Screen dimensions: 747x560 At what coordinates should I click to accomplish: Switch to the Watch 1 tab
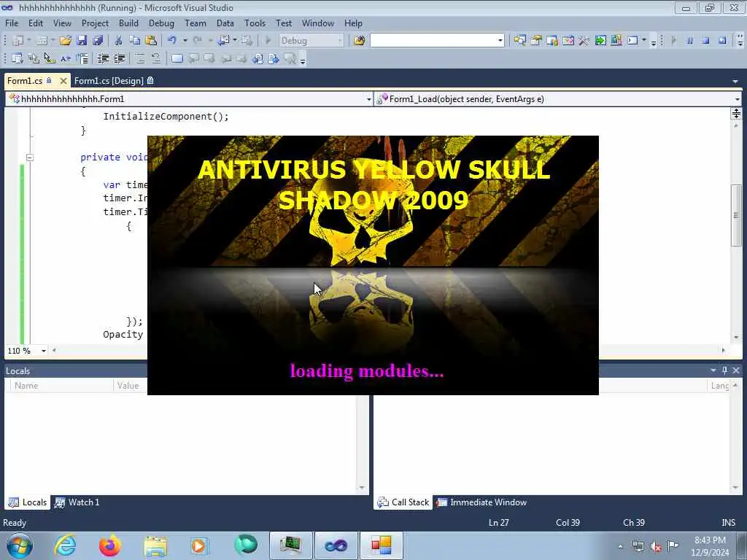coord(77,502)
